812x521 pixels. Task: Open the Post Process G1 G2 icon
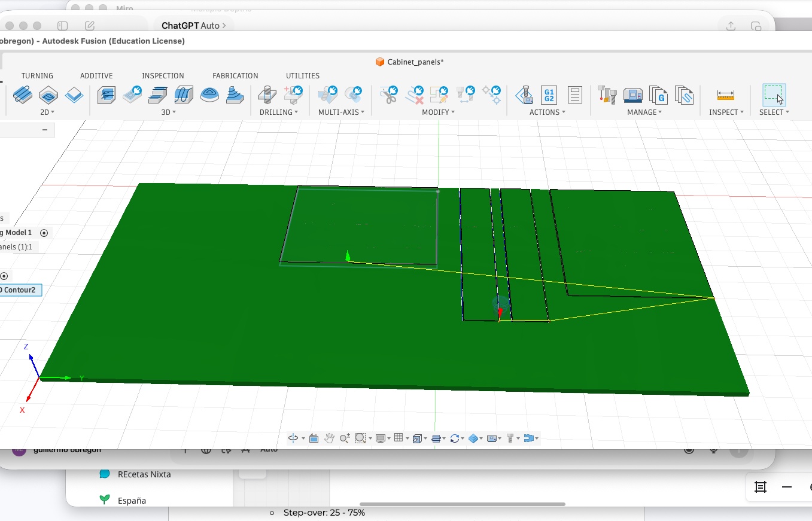click(549, 95)
